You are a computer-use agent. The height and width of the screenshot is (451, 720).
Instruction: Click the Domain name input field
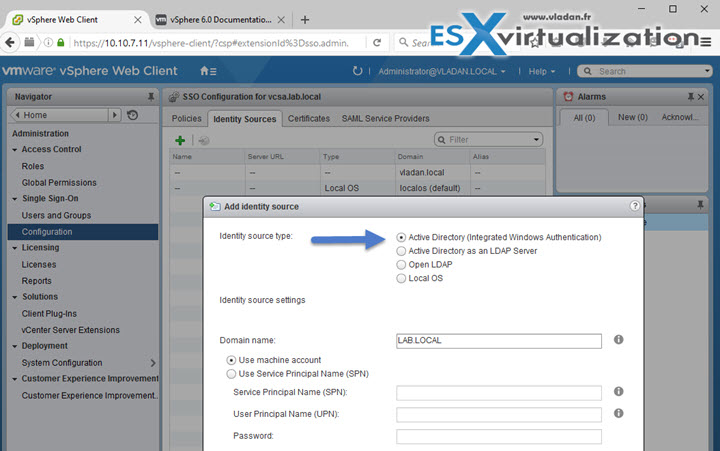(499, 341)
